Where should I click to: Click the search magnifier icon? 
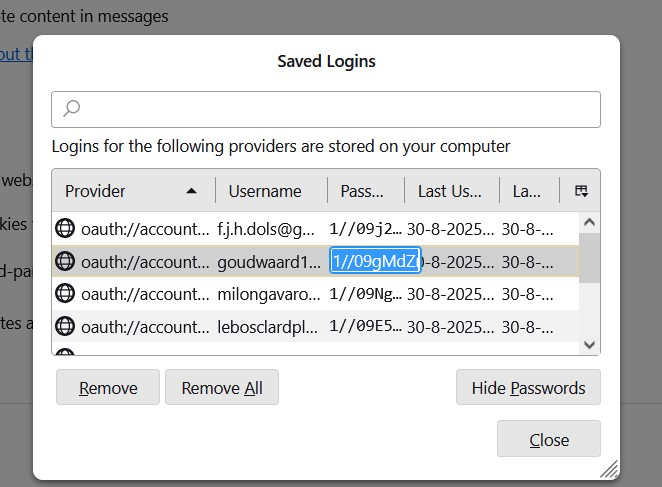point(72,109)
